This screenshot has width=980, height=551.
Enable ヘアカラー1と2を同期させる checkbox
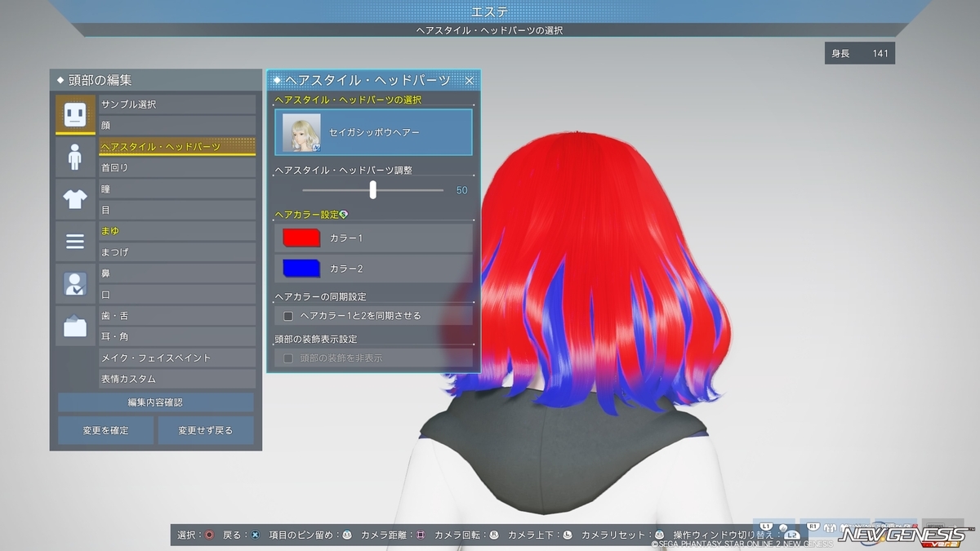point(288,315)
